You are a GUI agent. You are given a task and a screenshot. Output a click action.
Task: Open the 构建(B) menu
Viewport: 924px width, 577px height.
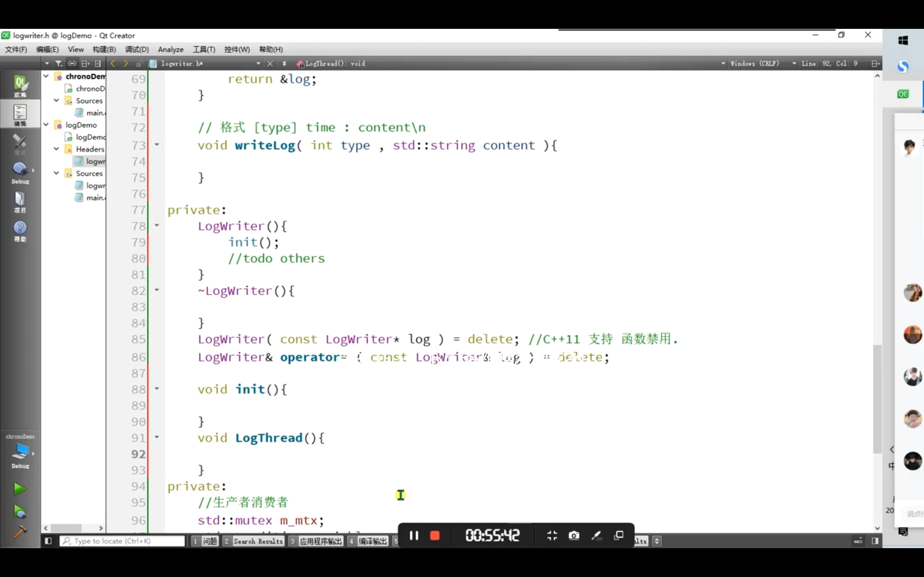point(104,49)
